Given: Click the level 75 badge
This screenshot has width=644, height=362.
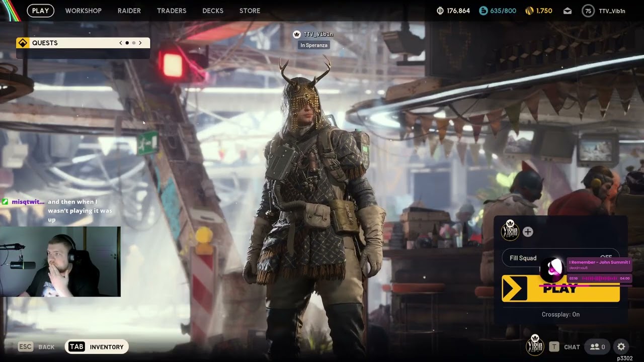Looking at the screenshot, I should coord(588,11).
